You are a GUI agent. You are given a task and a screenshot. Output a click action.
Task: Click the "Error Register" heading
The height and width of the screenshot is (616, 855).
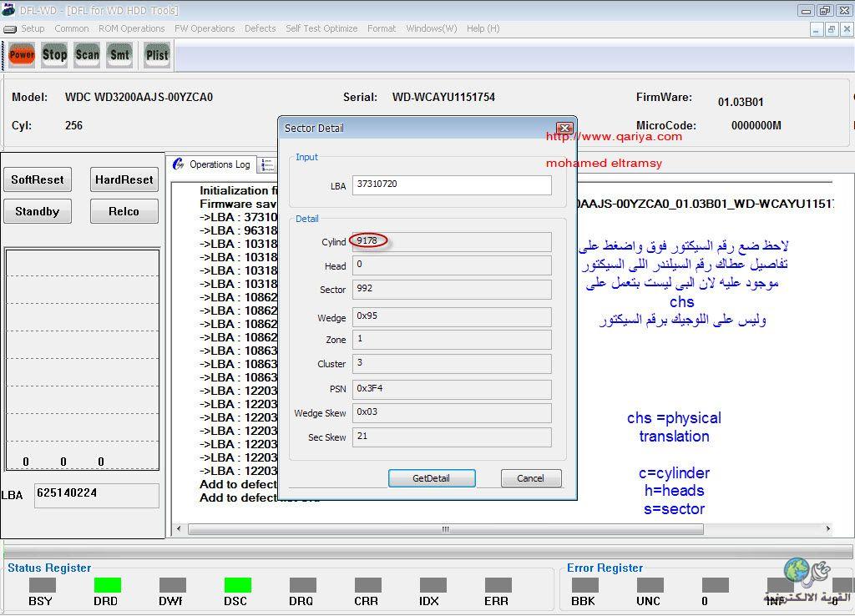coord(605,568)
